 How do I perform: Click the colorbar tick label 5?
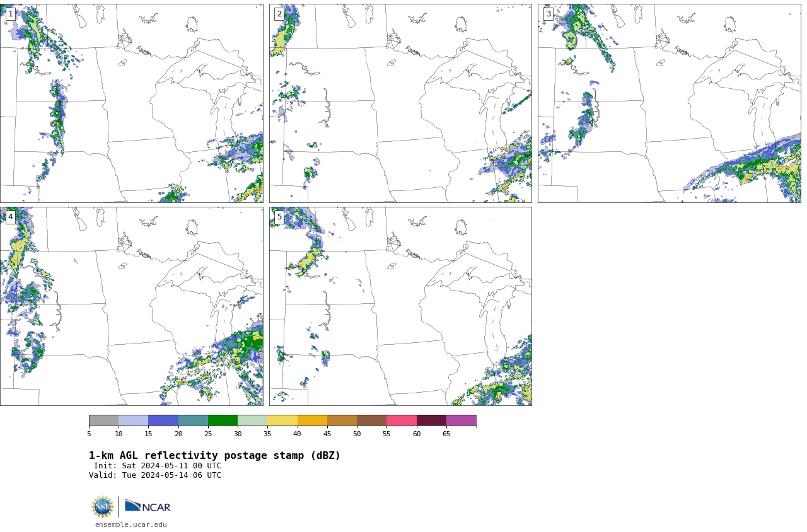point(89,434)
